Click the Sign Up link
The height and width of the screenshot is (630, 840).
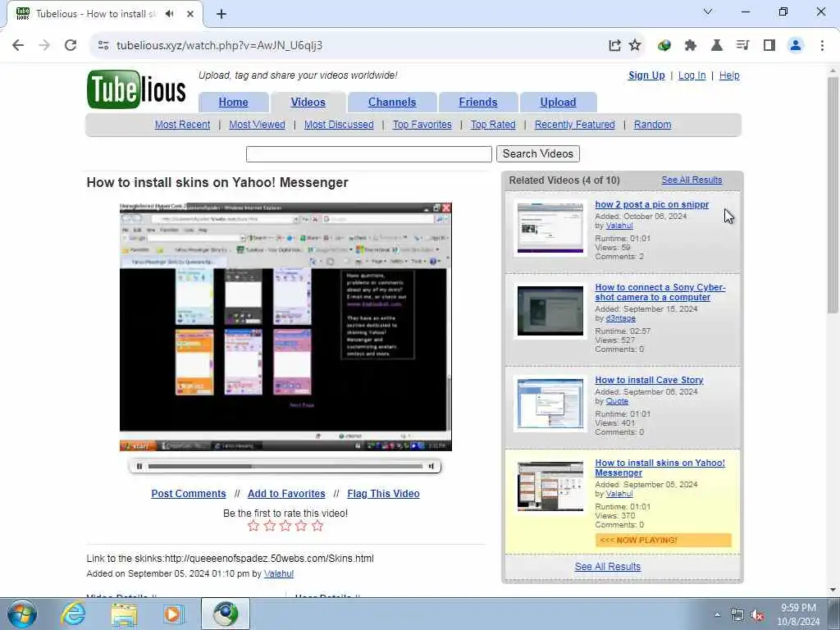[x=646, y=75]
